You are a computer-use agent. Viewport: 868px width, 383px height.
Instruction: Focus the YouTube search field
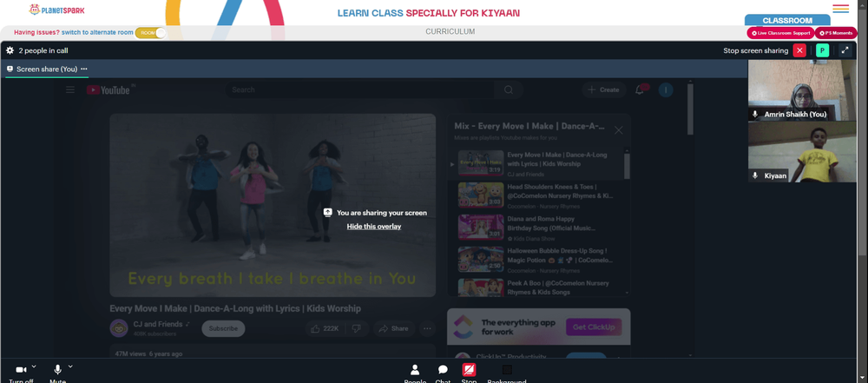click(x=360, y=89)
